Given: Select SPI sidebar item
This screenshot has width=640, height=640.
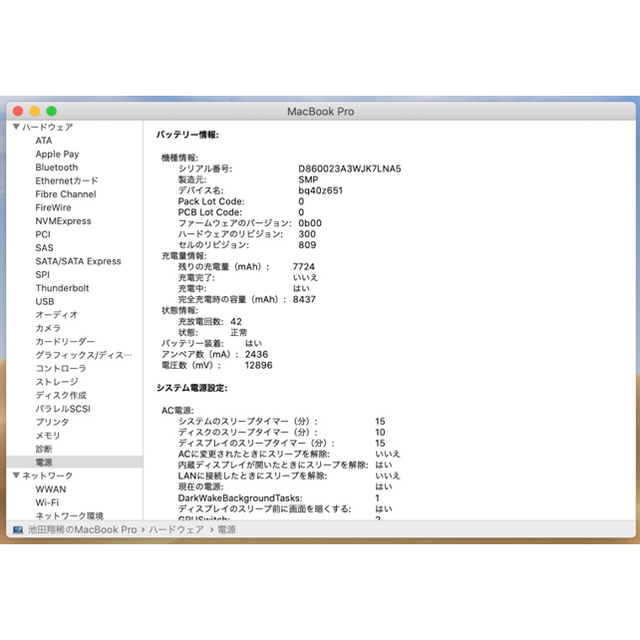Looking at the screenshot, I should [42, 275].
